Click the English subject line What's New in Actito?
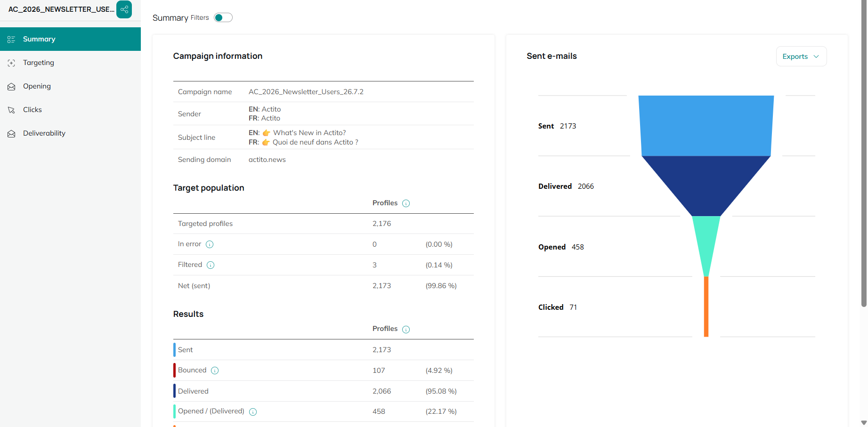868x427 pixels. click(309, 133)
